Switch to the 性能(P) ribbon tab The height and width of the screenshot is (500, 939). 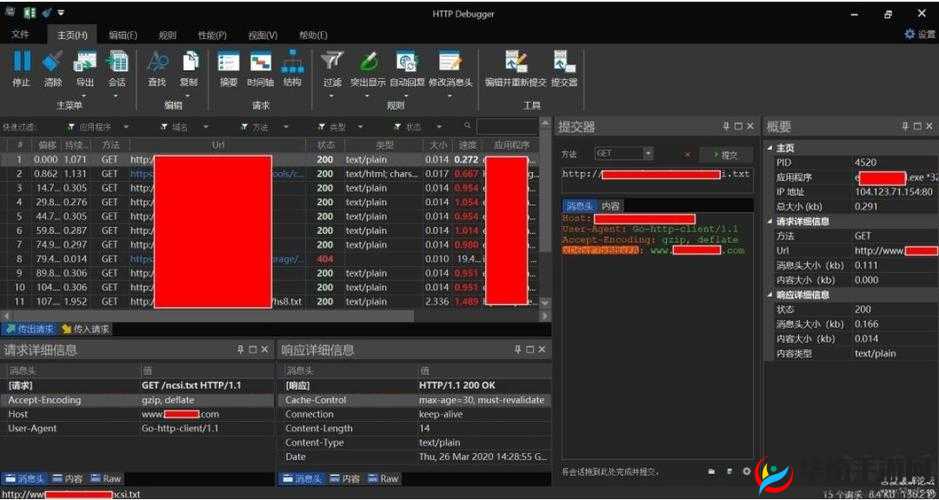pos(212,35)
